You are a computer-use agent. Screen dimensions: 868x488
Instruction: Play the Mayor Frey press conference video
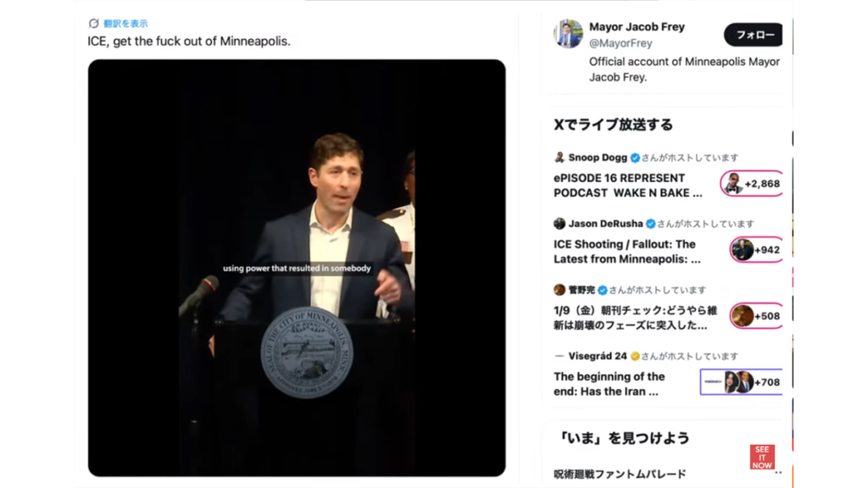[297, 268]
